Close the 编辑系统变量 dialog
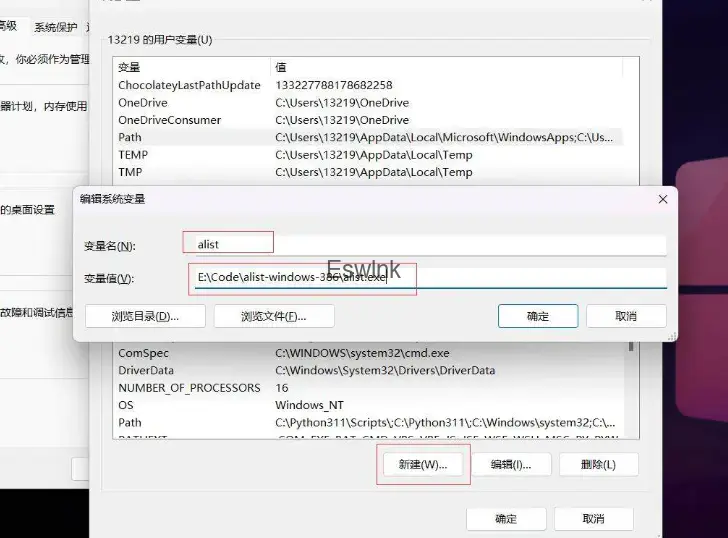 coord(662,199)
